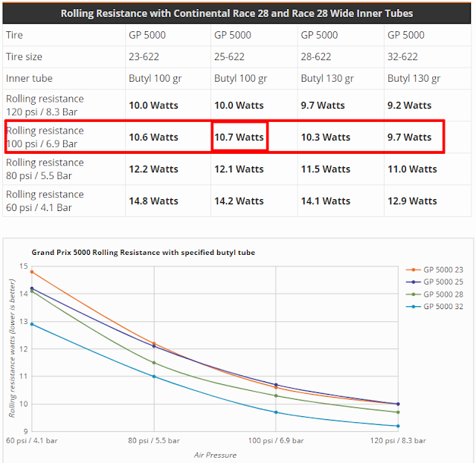476x463 pixels.
Task: Toggle the GP 5000 23 legend entry
Action: pyautogui.click(x=434, y=270)
